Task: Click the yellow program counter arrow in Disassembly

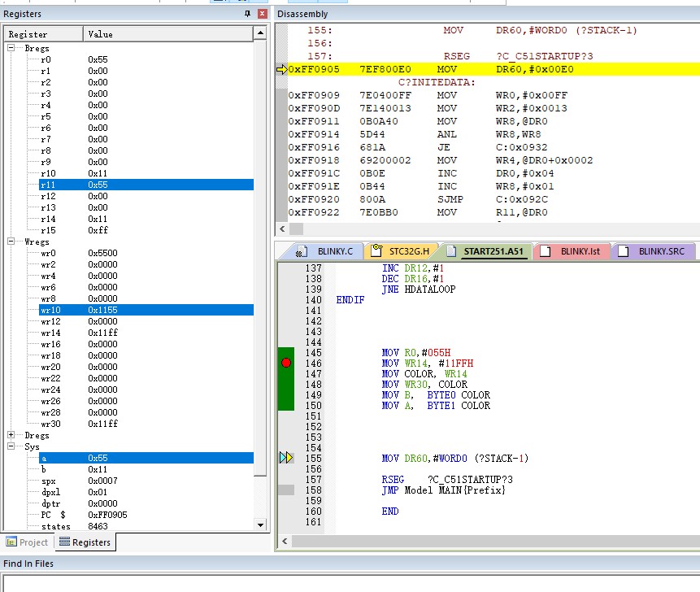Action: point(281,69)
